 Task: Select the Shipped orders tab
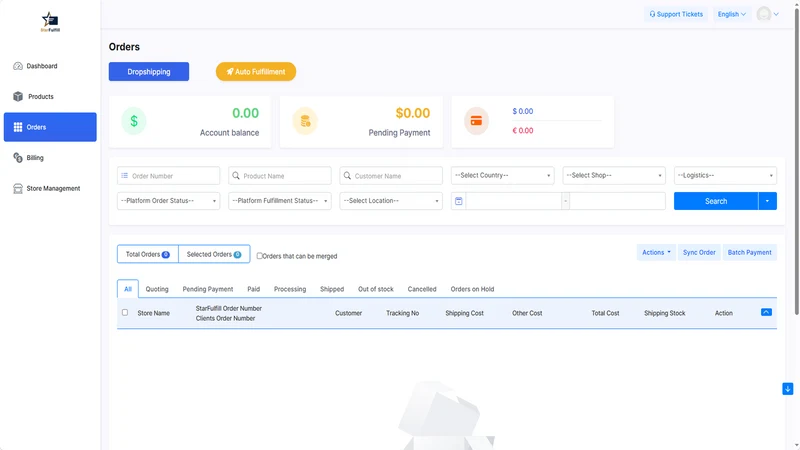(332, 289)
